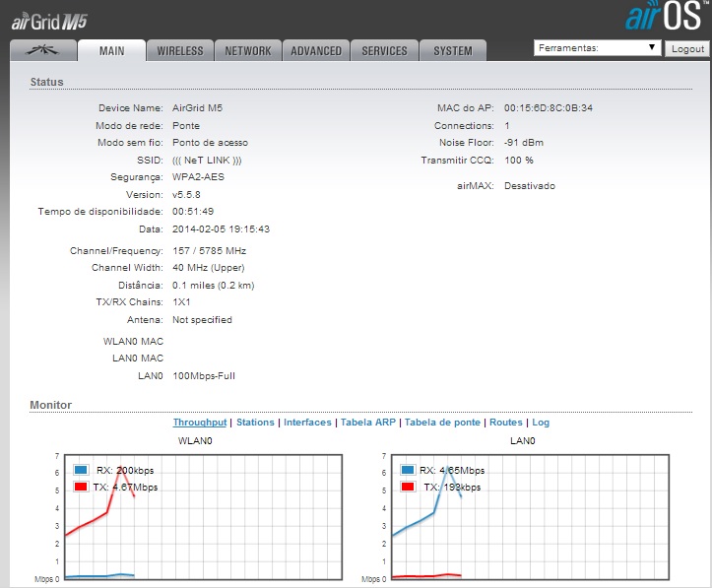Click the SSID value ((( NeT LINK )))

[x=207, y=161]
